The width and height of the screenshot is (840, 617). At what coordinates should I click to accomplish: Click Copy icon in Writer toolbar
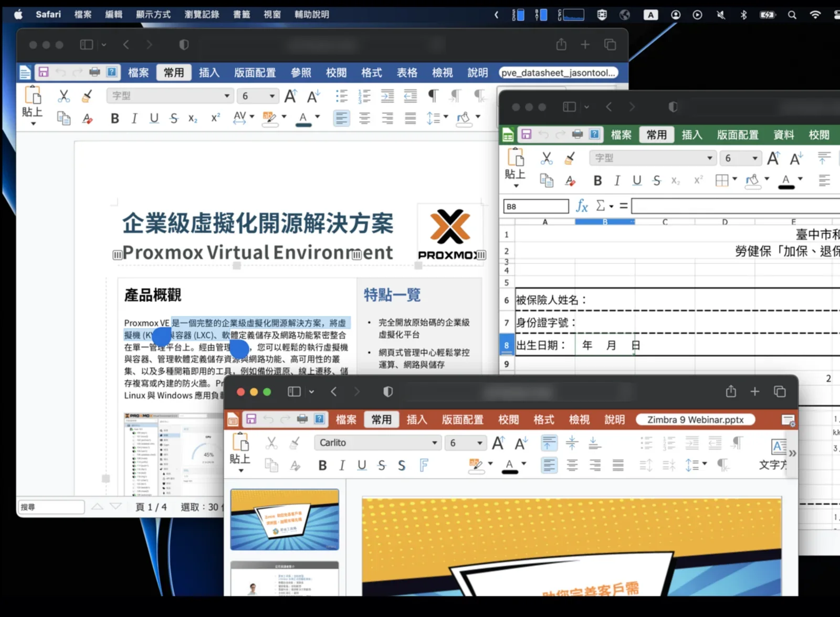(x=64, y=119)
